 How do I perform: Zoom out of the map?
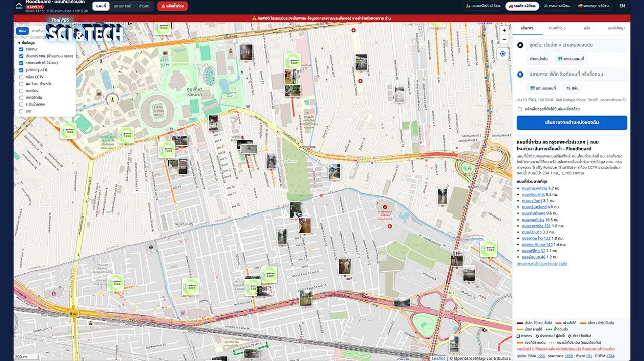[x=504, y=39]
